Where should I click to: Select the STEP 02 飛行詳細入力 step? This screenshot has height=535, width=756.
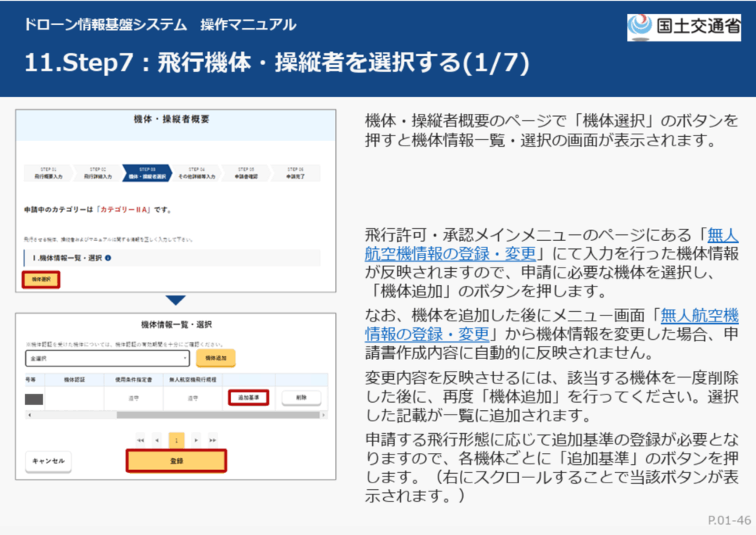coord(97,173)
